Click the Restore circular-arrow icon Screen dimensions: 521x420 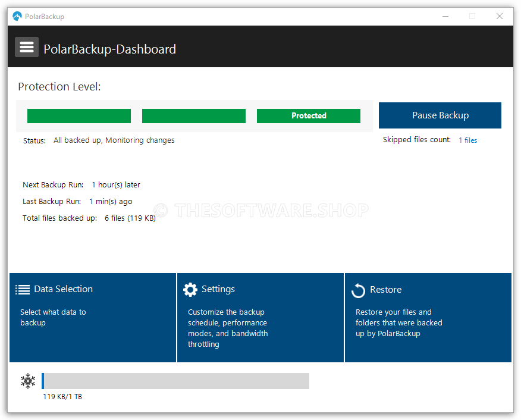tap(357, 290)
